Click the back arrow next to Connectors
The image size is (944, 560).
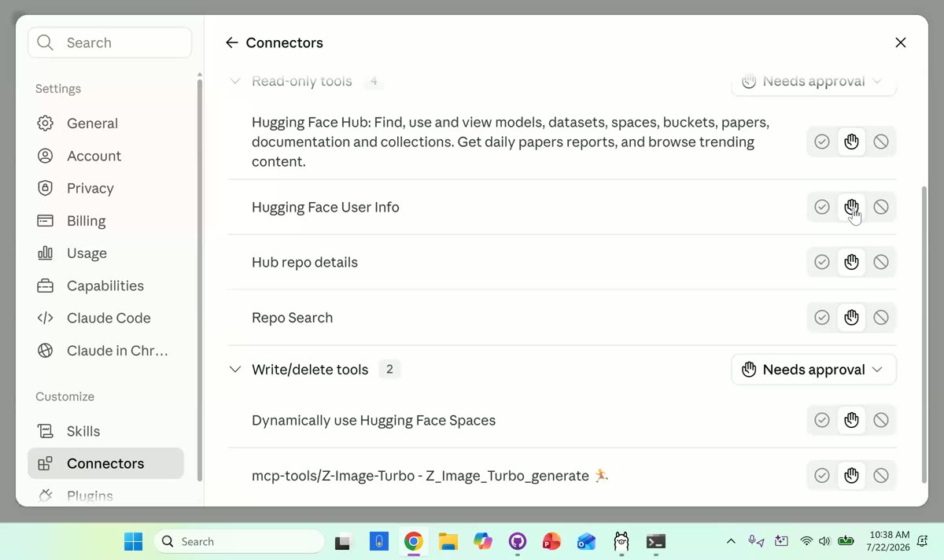[x=231, y=42]
